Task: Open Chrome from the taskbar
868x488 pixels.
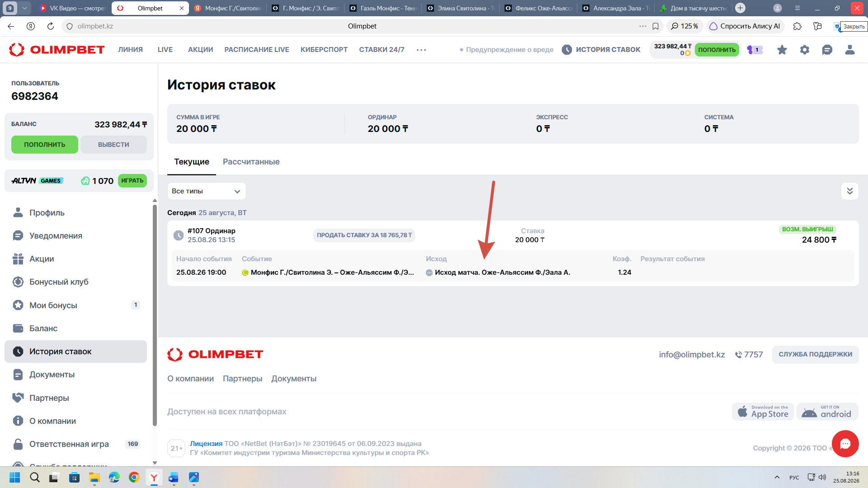Action: tap(134, 477)
